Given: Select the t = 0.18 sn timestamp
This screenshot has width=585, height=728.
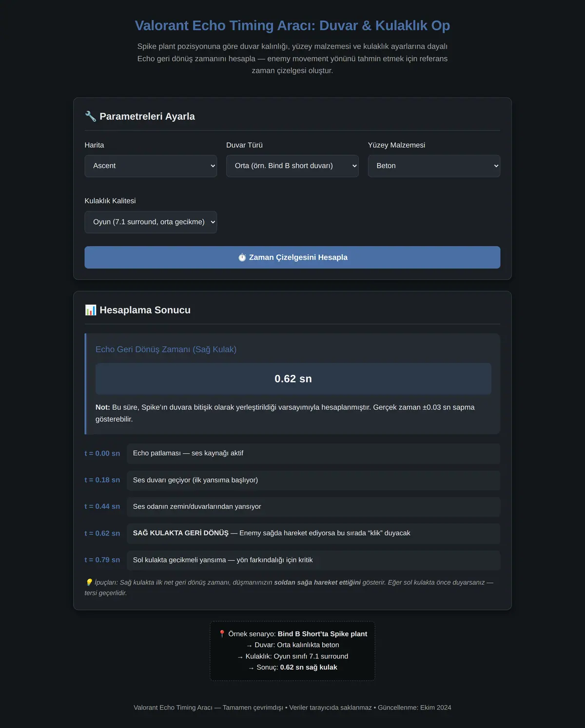Looking at the screenshot, I should point(102,480).
